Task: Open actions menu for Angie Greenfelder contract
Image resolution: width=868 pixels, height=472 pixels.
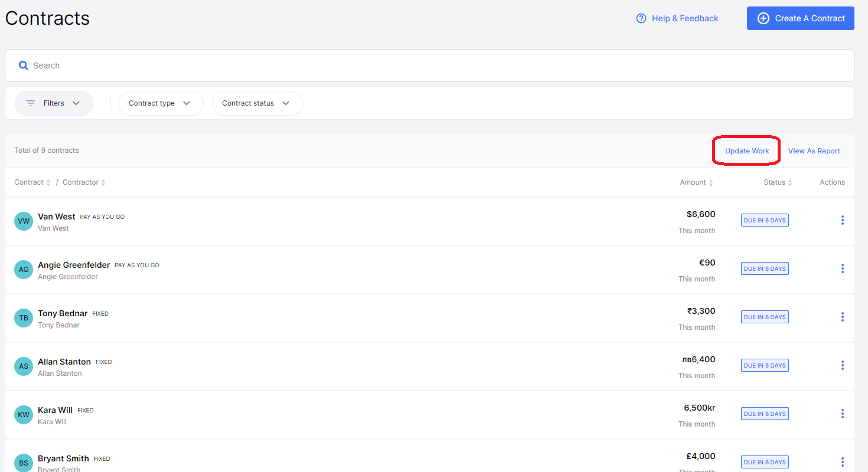Action: coord(842,268)
